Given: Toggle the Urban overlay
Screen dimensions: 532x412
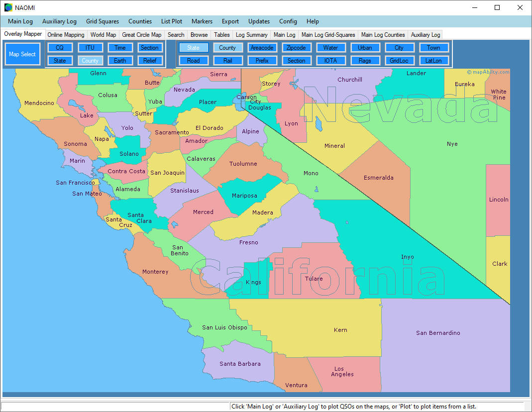Looking at the screenshot, I should (365, 48).
